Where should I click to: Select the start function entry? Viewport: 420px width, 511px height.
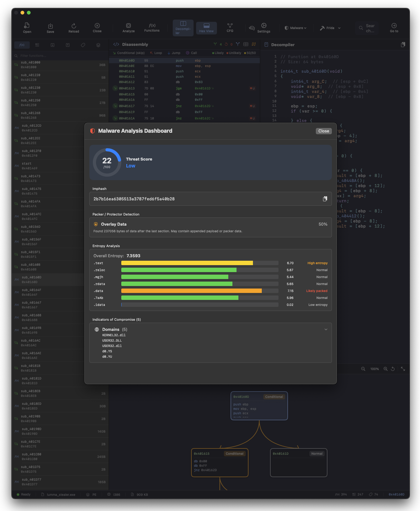coord(48,166)
